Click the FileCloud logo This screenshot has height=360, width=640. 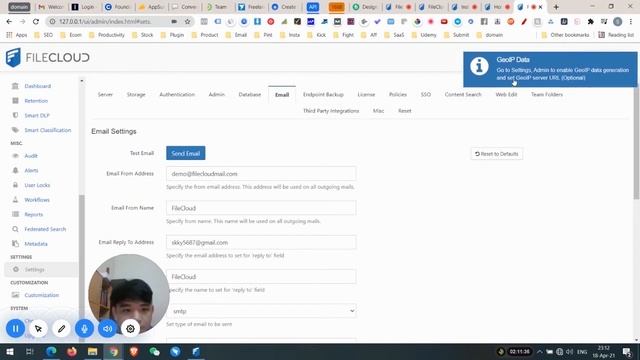[x=47, y=58]
